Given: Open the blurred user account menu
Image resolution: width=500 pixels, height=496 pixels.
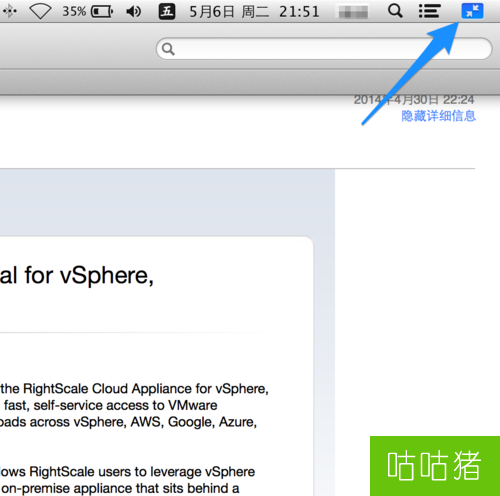Looking at the screenshot, I should coord(354,12).
